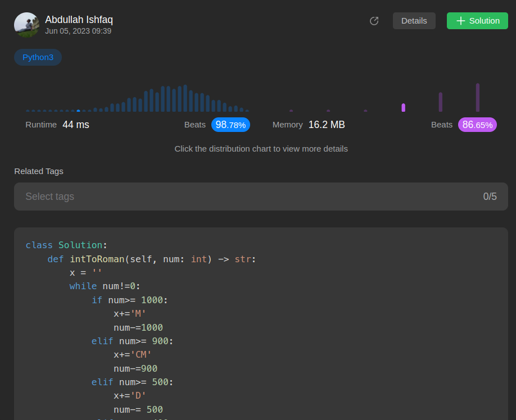Click the purple 86.65% memory beats badge
This screenshot has width=516, height=420.
pos(477,125)
